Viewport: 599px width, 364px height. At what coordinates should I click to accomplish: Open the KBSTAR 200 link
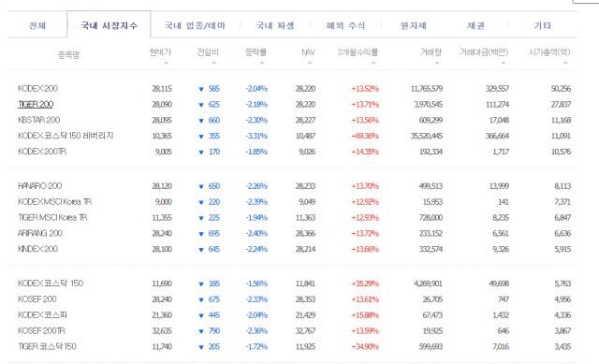39,120
